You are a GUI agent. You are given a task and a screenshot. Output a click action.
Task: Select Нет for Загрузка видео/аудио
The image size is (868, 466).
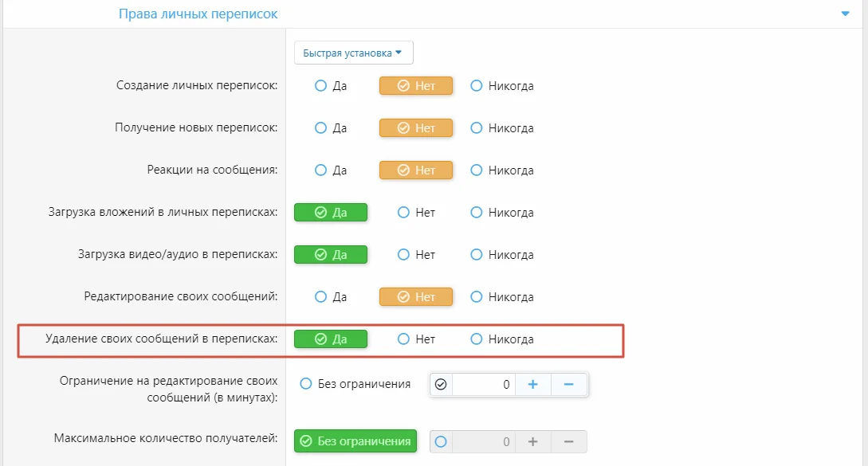tap(416, 255)
